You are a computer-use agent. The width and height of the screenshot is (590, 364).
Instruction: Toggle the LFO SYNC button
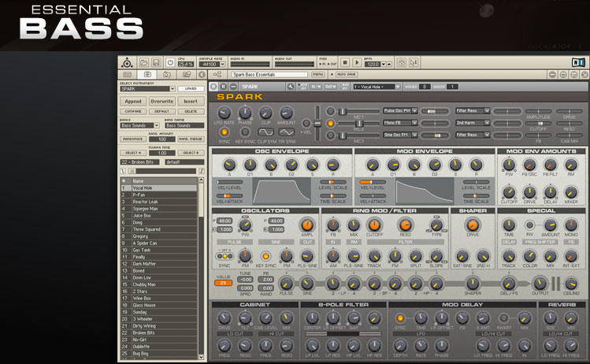pos(224,132)
